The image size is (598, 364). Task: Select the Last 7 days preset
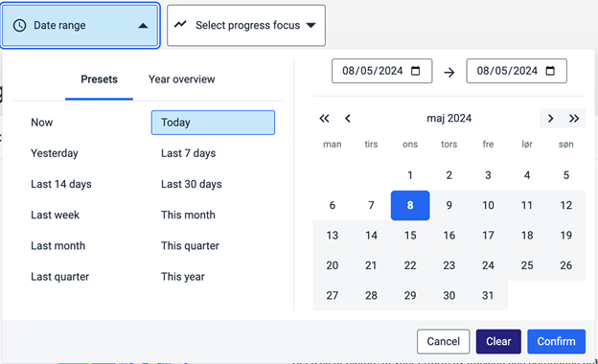coord(189,153)
